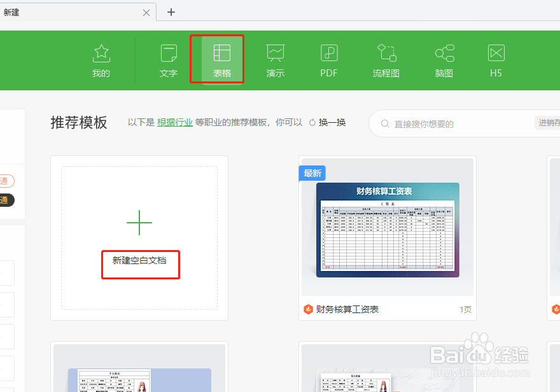Open the 根据行业 industry link
Image resolution: width=560 pixels, height=392 pixels.
(174, 122)
